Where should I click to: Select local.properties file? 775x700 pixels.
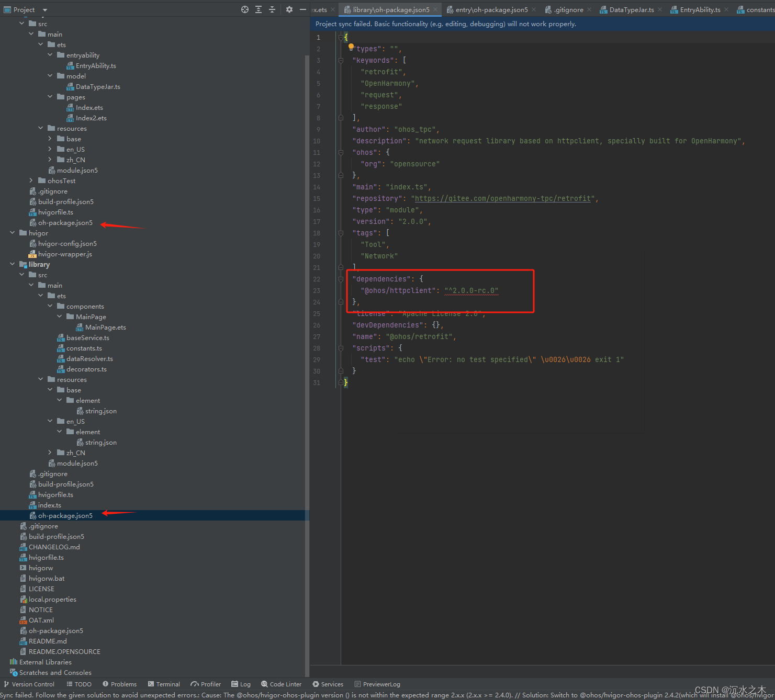point(52,599)
